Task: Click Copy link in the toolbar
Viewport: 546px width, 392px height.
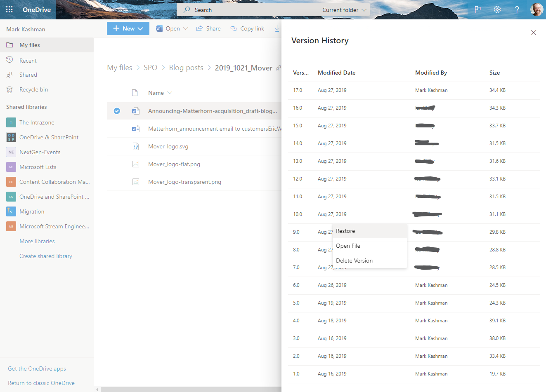Action: coord(247,28)
